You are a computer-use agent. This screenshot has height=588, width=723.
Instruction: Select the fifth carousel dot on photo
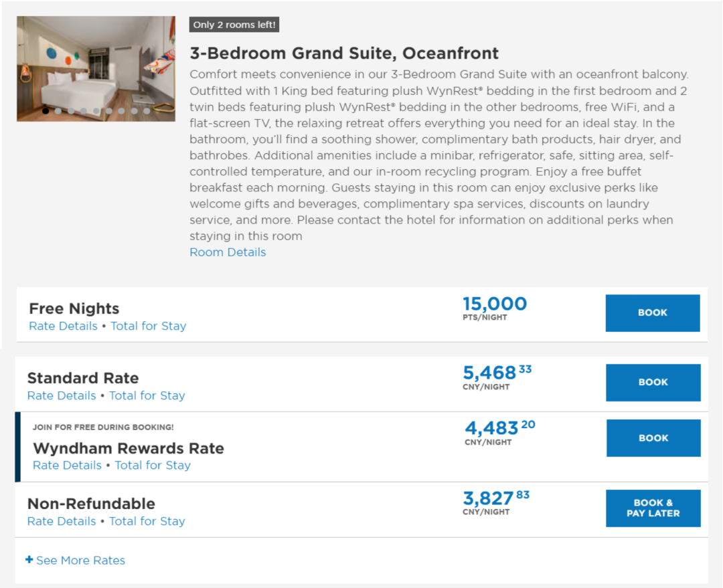pos(96,111)
